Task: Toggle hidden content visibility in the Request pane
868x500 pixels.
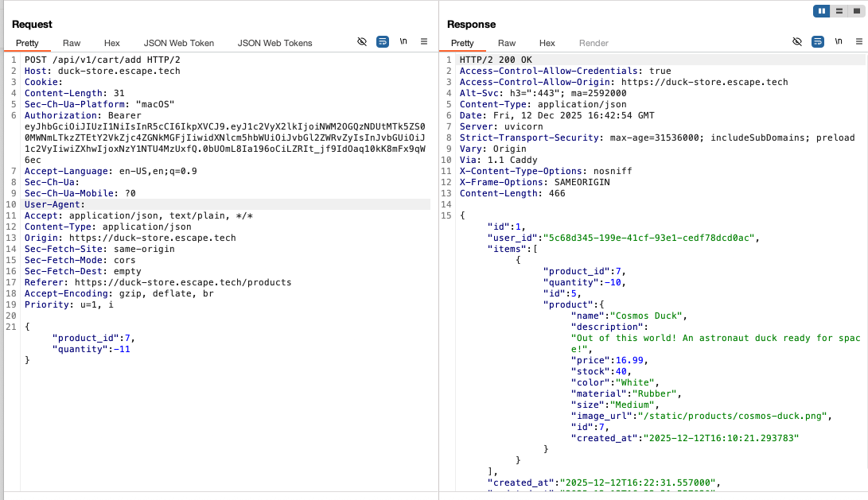Action: point(362,41)
